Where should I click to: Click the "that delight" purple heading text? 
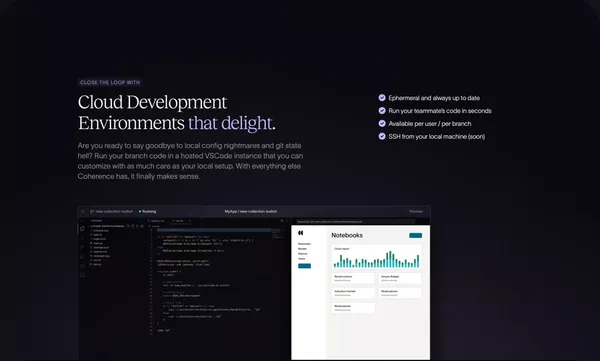click(230, 123)
